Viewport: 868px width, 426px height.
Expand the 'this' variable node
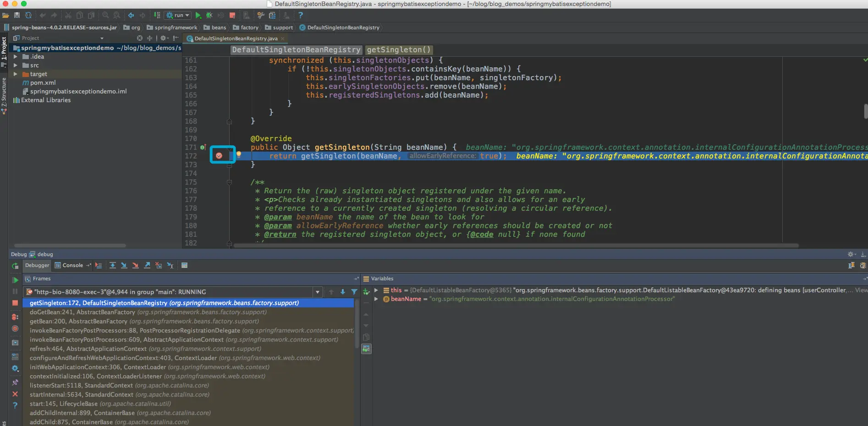376,290
